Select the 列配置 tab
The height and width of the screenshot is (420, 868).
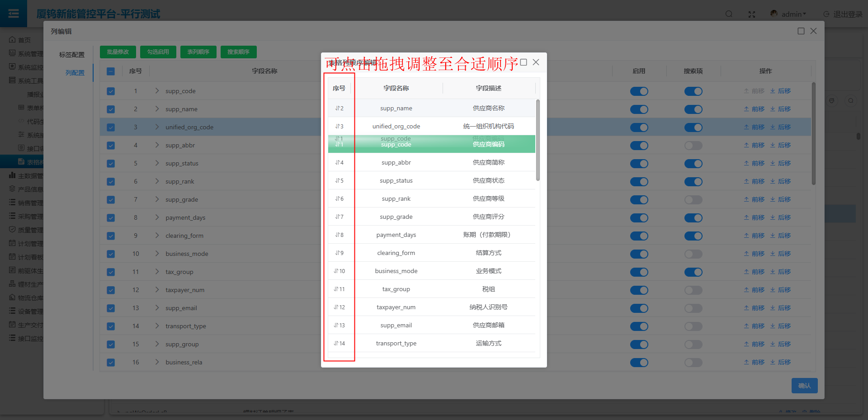pos(75,73)
